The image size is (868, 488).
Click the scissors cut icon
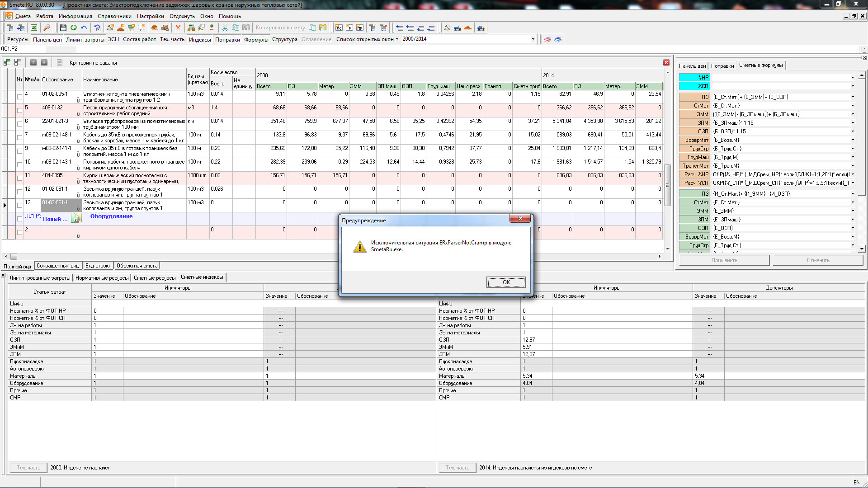[225, 28]
